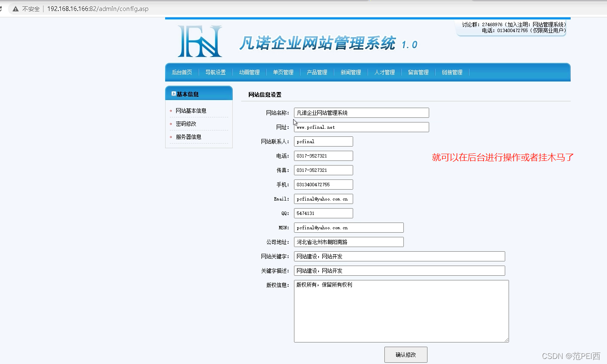Open the 导航设置 menu item
The image size is (607, 364).
[x=215, y=72]
